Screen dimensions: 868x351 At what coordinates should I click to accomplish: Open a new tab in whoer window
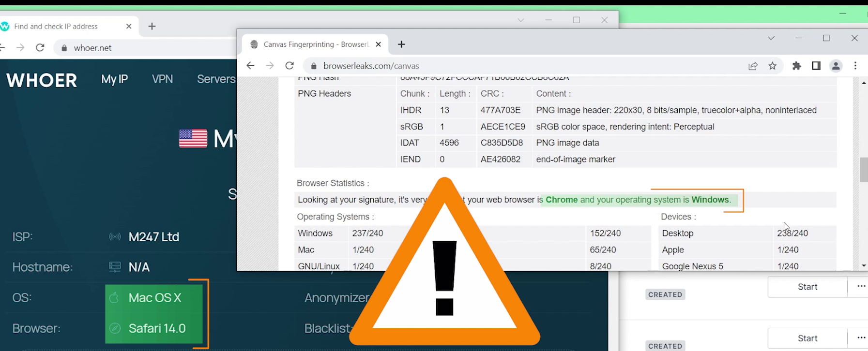pyautogui.click(x=152, y=26)
